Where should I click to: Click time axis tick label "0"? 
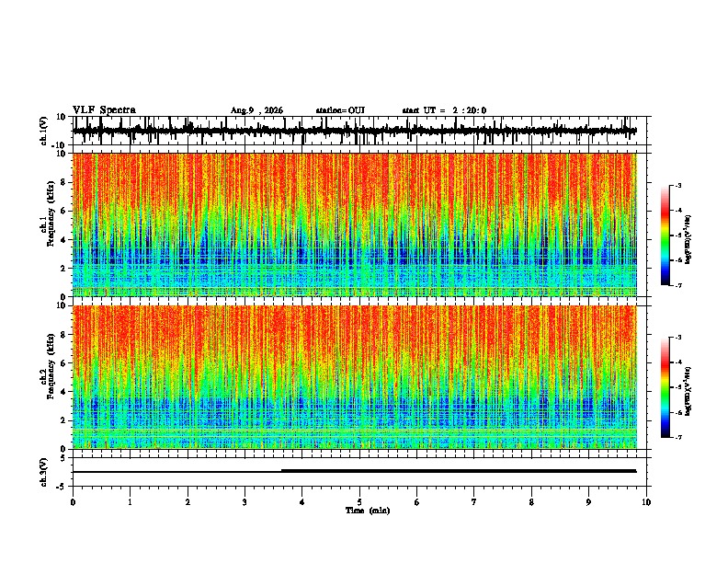(73, 502)
